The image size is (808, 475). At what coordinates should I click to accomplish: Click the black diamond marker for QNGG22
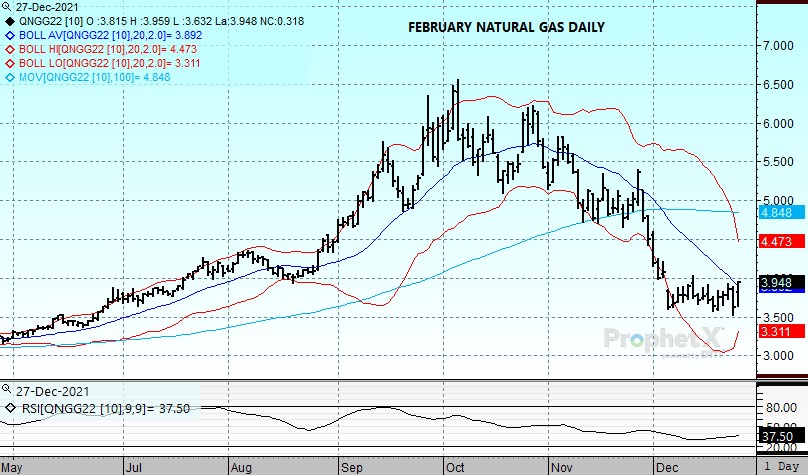[9, 22]
